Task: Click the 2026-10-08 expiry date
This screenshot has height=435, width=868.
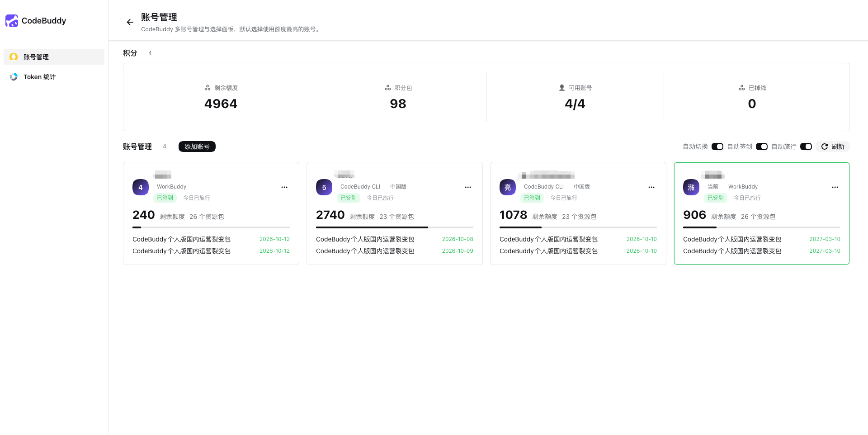Action: [458, 239]
